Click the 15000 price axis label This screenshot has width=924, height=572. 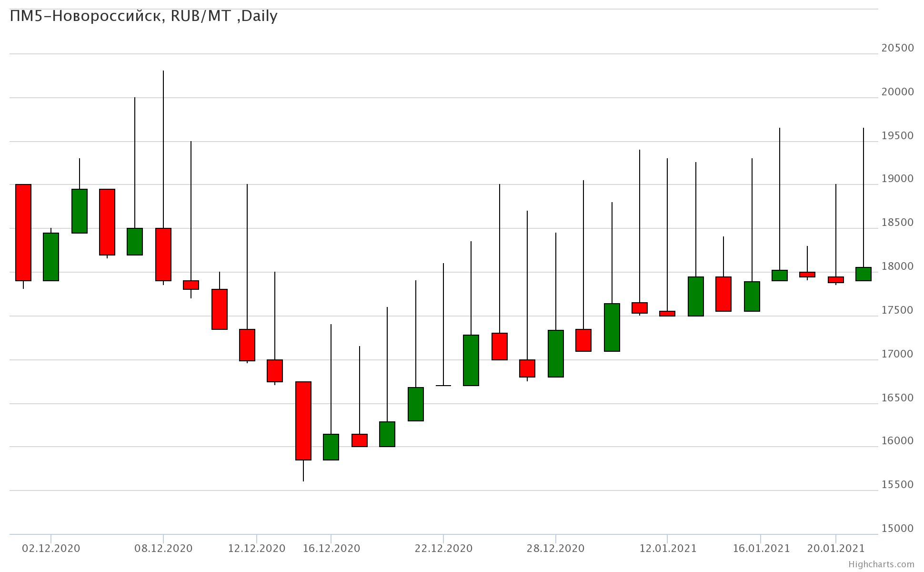[897, 528]
